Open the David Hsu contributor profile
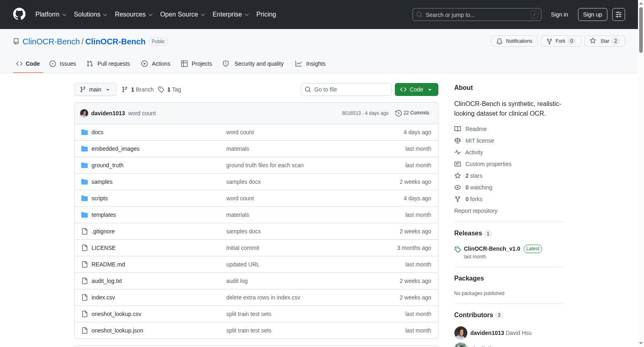This screenshot has width=644, height=347. click(501, 333)
